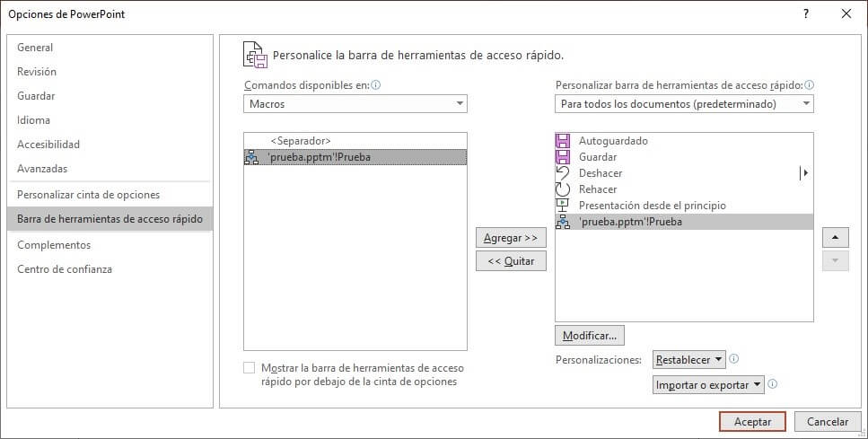Image resolution: width=868 pixels, height=439 pixels.
Task: Open the Idioma options category
Action: (110, 120)
